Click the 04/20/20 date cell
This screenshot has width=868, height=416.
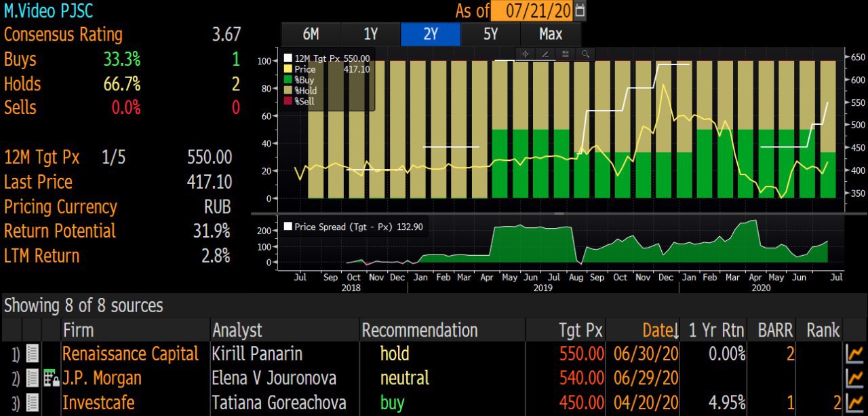click(x=645, y=403)
